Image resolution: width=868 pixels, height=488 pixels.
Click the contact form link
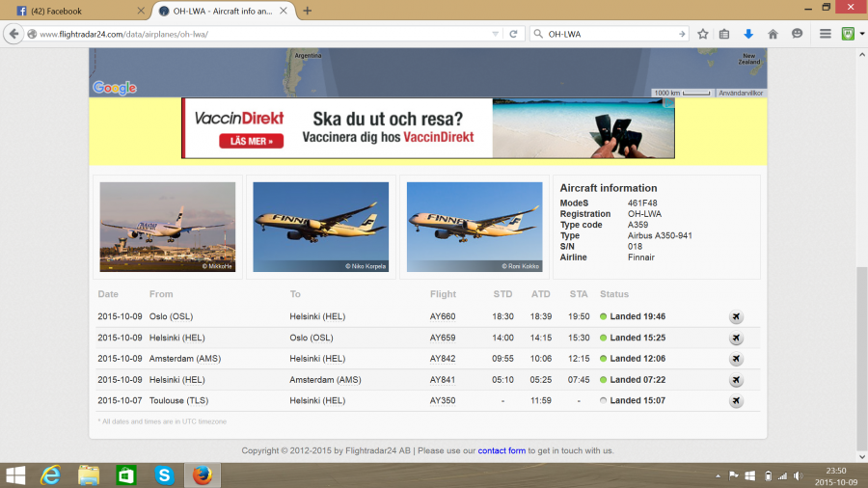tap(502, 450)
